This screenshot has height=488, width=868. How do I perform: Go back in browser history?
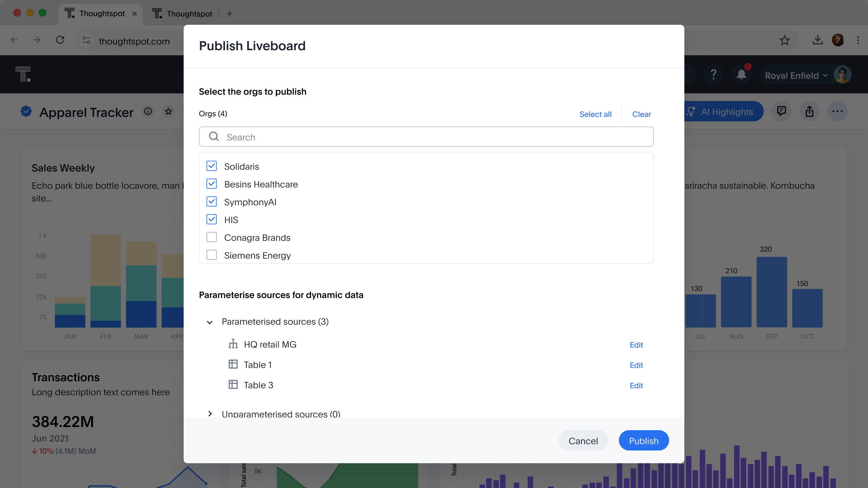pos(14,40)
